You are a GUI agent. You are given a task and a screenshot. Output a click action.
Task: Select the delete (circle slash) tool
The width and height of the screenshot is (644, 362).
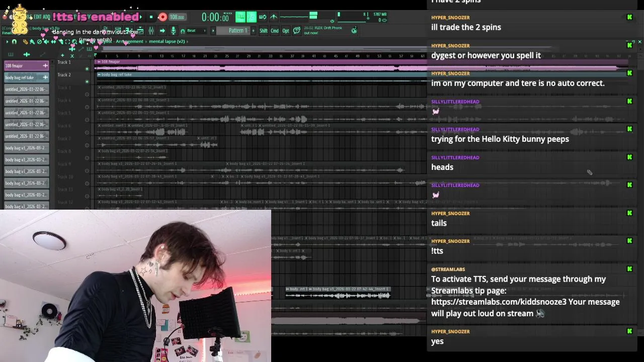[39, 42]
